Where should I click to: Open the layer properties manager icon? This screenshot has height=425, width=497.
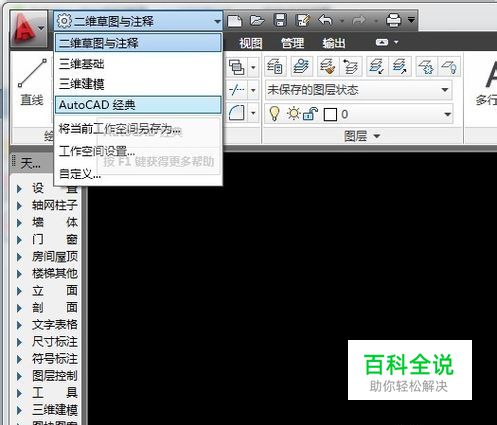pyautogui.click(x=275, y=67)
